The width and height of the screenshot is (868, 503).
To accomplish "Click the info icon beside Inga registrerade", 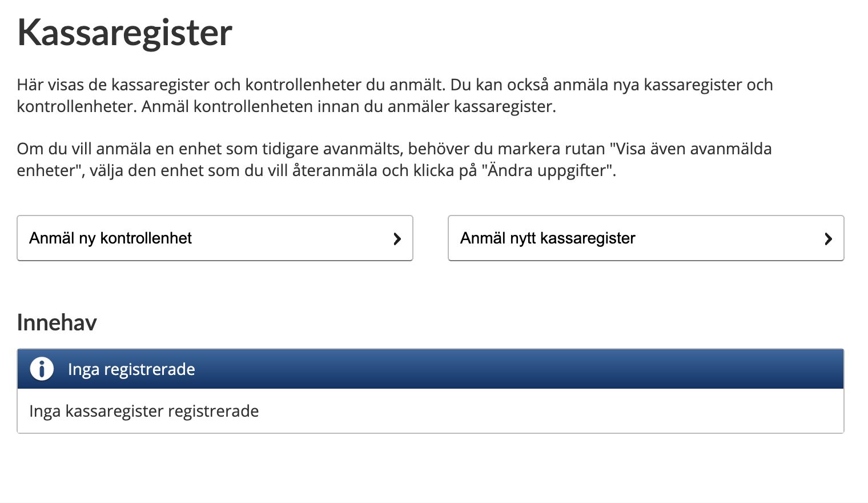I will [x=42, y=369].
